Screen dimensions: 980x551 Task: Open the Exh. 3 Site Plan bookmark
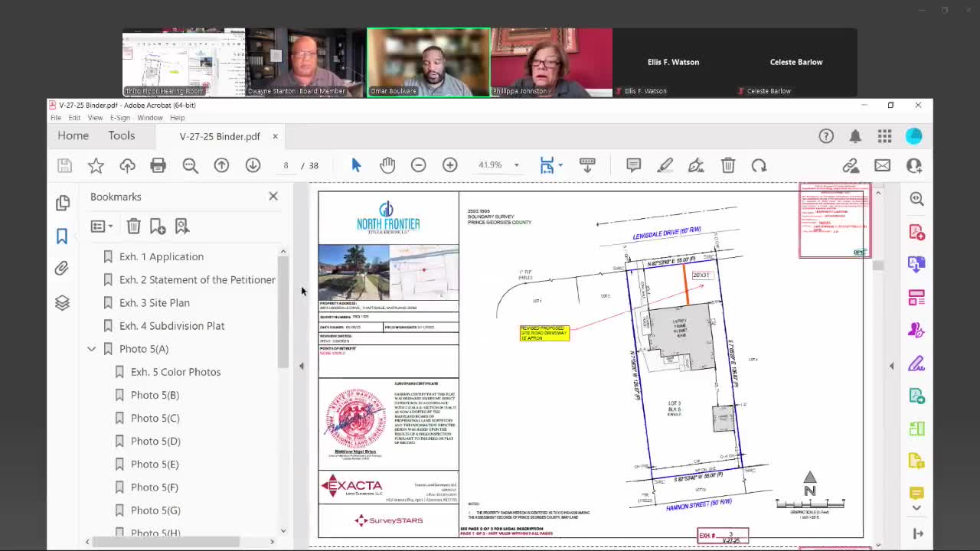click(x=154, y=303)
